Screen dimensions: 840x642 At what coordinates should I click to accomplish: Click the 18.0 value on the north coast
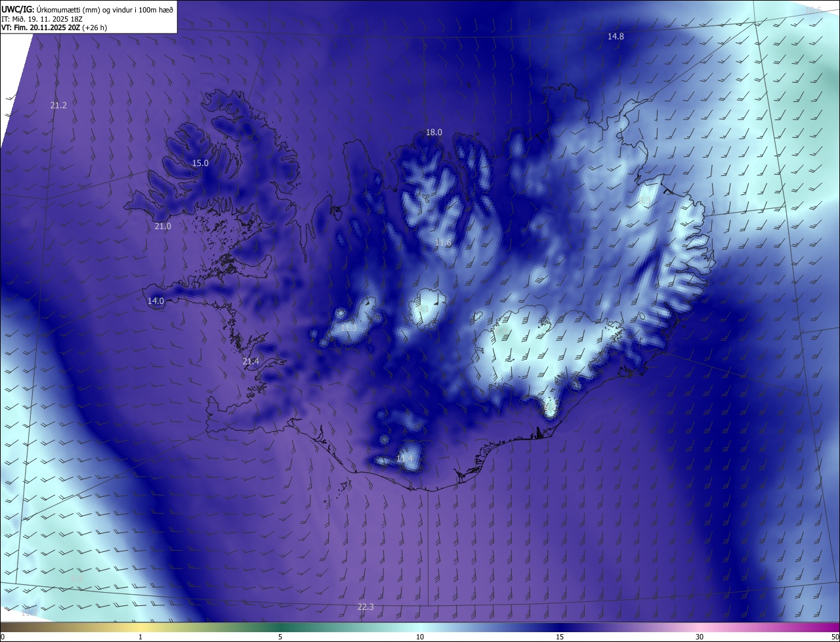pyautogui.click(x=434, y=132)
